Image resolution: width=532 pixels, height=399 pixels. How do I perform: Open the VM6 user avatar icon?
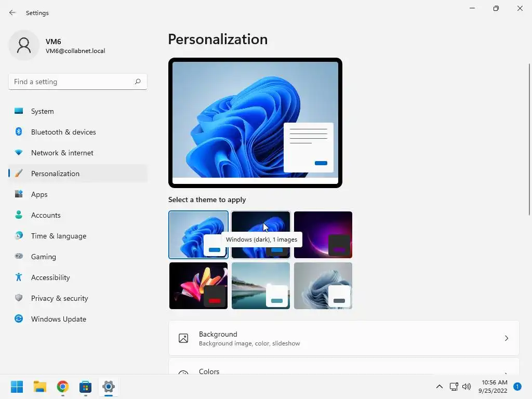(24, 45)
